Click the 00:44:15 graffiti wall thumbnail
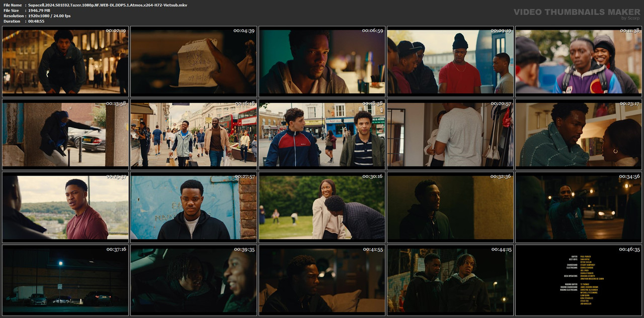The image size is (644, 318). click(x=450, y=280)
